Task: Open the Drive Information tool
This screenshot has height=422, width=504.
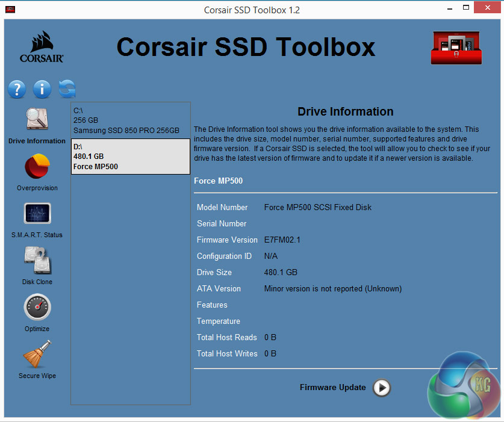Action: [37, 120]
